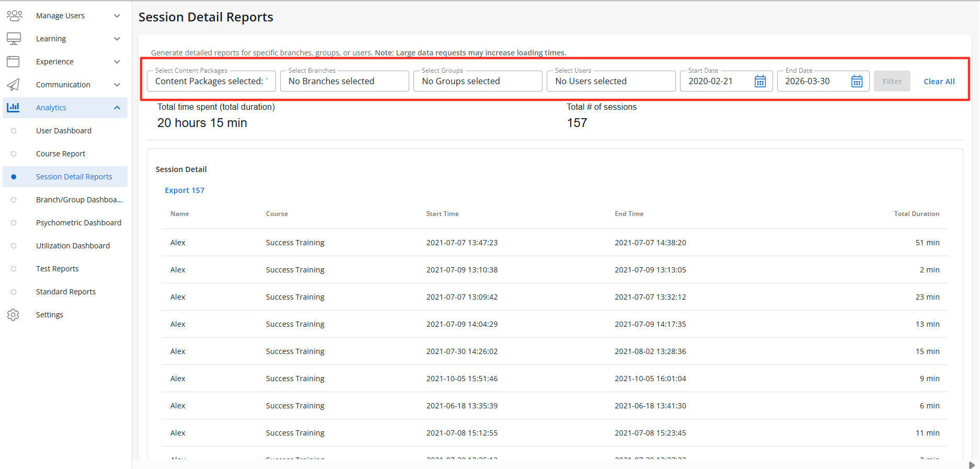Open the End Date calendar picker
This screenshot has width=980, height=469.
point(857,82)
